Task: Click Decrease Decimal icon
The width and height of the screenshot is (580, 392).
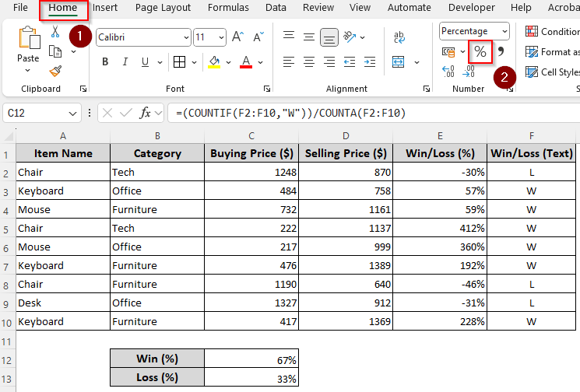Action: [469, 71]
